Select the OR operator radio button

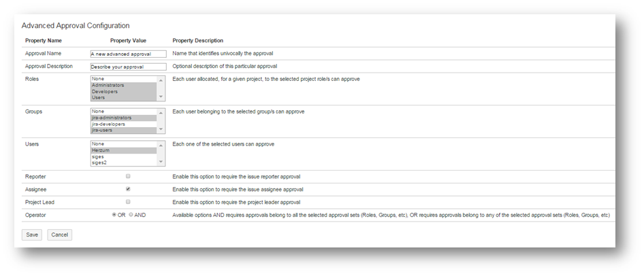coord(114,215)
